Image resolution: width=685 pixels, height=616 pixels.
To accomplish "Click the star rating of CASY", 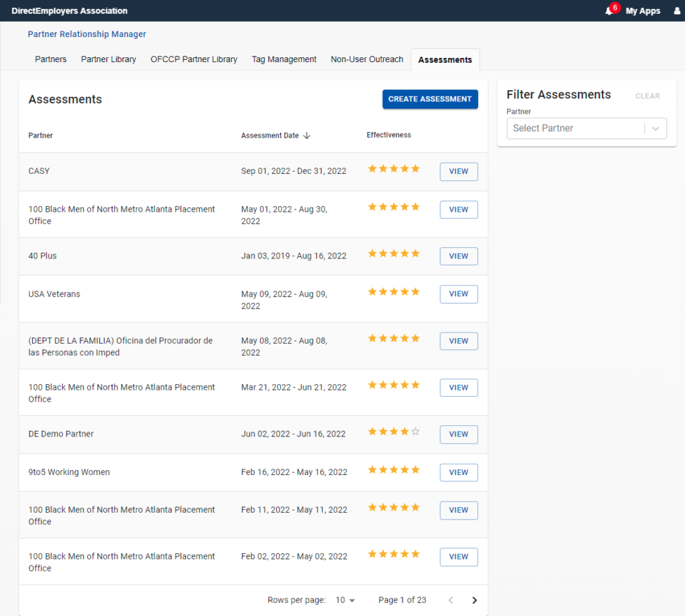I will [394, 168].
